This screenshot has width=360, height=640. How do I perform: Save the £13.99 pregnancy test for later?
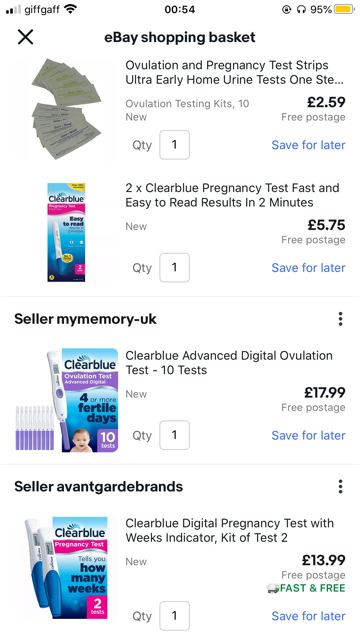click(x=309, y=616)
